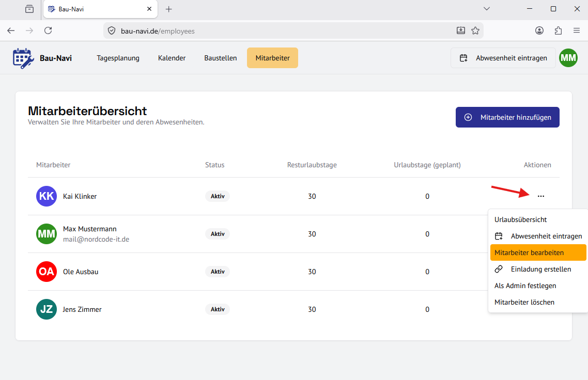Choose Mitarbeiter löschen menu entry
The height and width of the screenshot is (380, 588).
(538, 302)
